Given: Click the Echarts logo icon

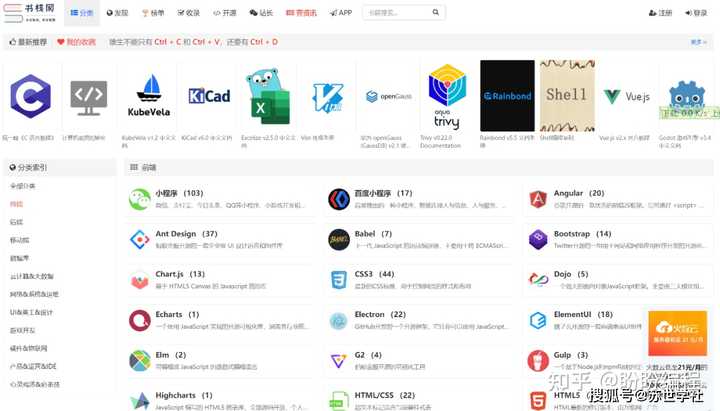Looking at the screenshot, I should (x=140, y=320).
